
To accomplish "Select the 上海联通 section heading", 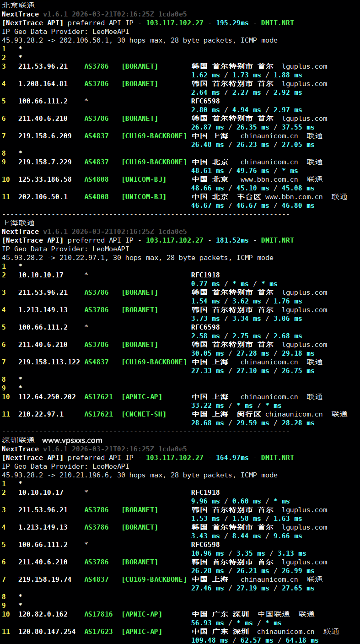I will tap(18, 223).
